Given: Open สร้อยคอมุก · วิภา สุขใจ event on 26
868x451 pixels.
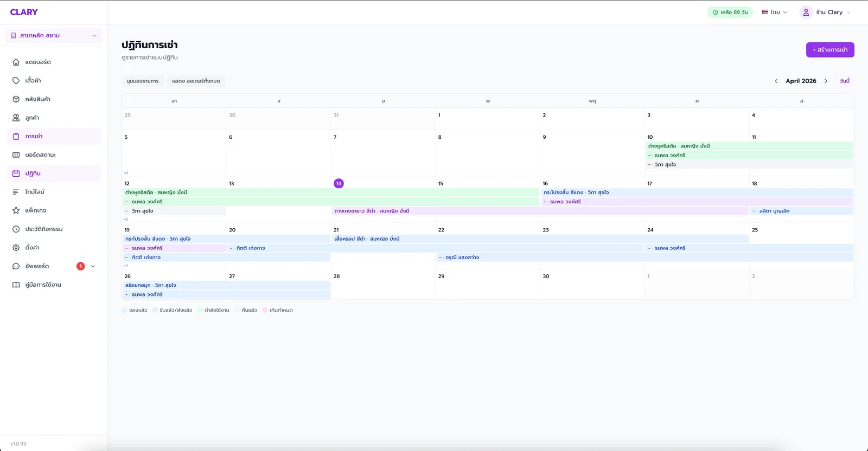Looking at the screenshot, I should click(227, 285).
